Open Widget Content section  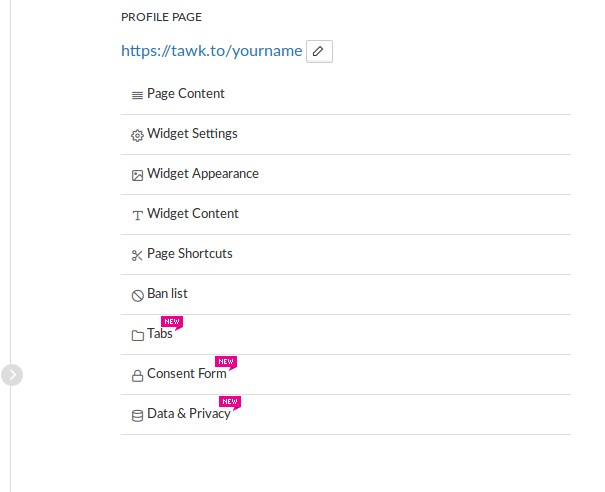[193, 214]
